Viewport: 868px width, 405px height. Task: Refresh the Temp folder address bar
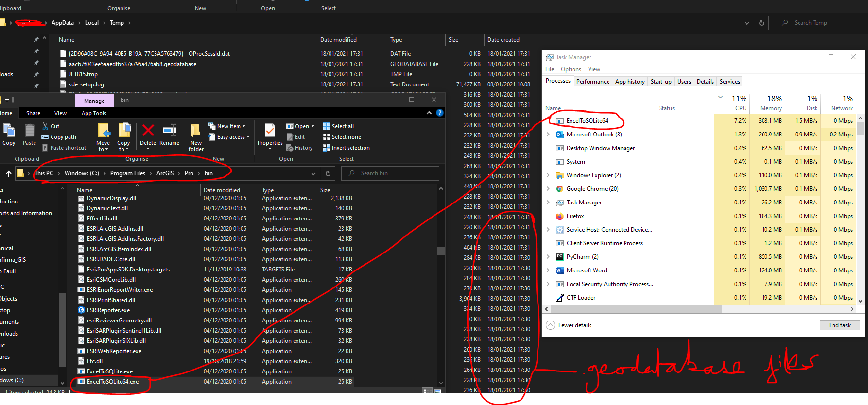pos(762,23)
